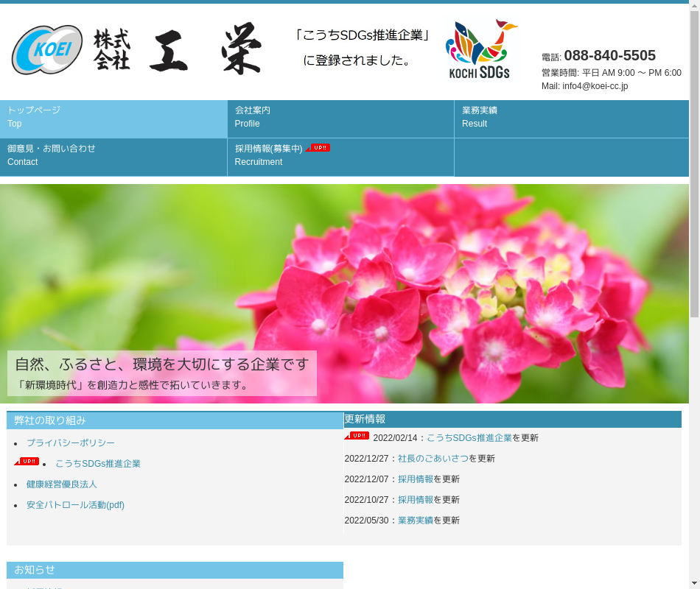
Task: Open 採用情報 Recruitment menu item
Action: [x=268, y=158]
